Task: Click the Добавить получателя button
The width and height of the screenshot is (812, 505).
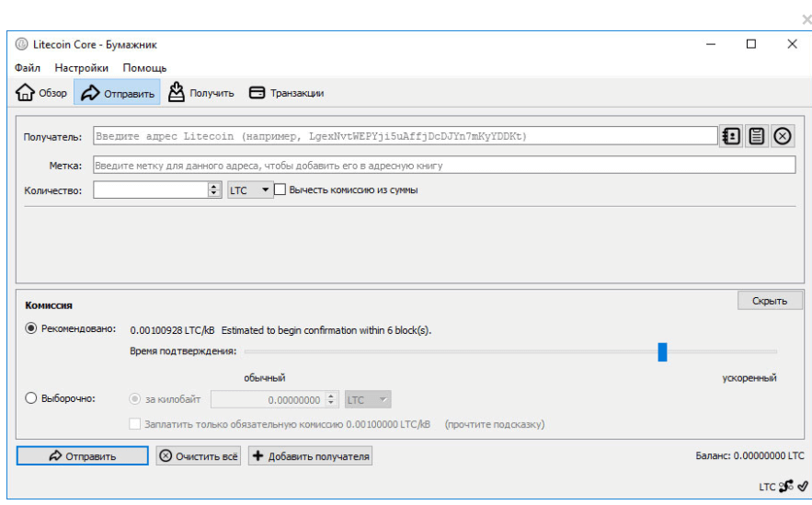Action: click(x=310, y=456)
